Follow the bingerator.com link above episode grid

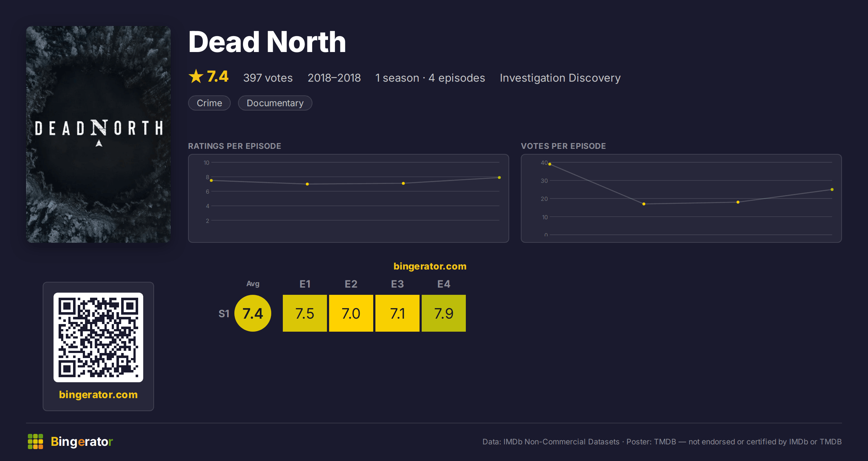(x=430, y=266)
